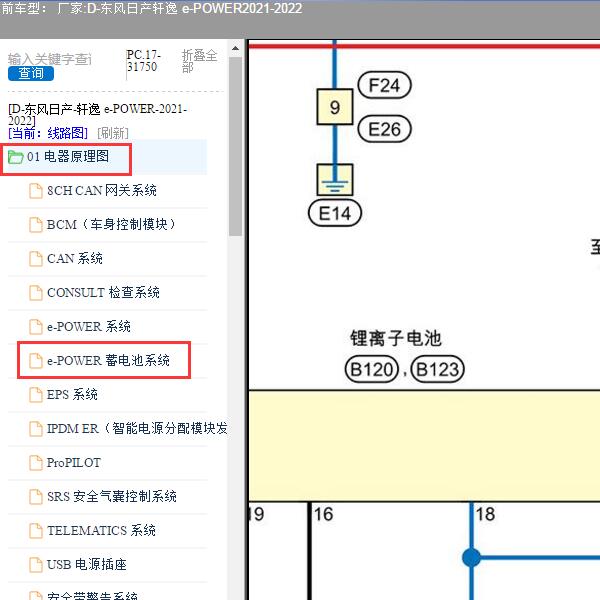Click the sidebar scrollbar up arrow
Viewport: 600px width, 600px height.
coord(235,49)
